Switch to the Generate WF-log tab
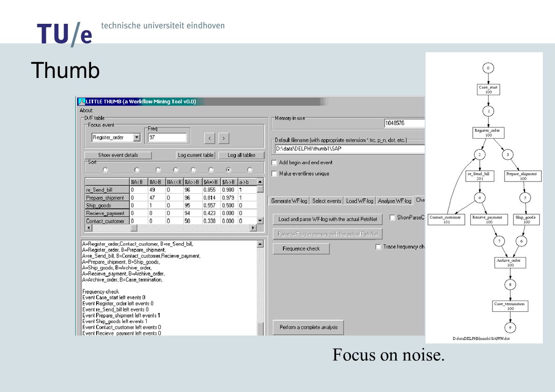This screenshot has height=392, width=555. click(x=289, y=201)
